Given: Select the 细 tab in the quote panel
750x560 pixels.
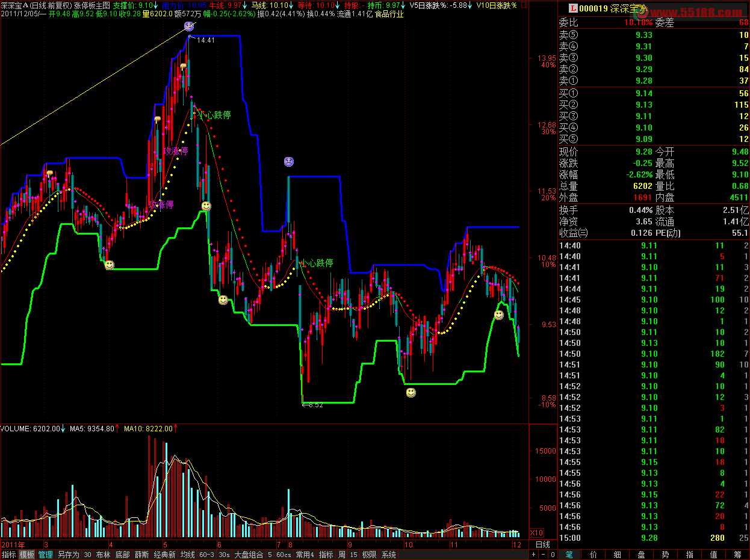Looking at the screenshot, I should point(618,555).
